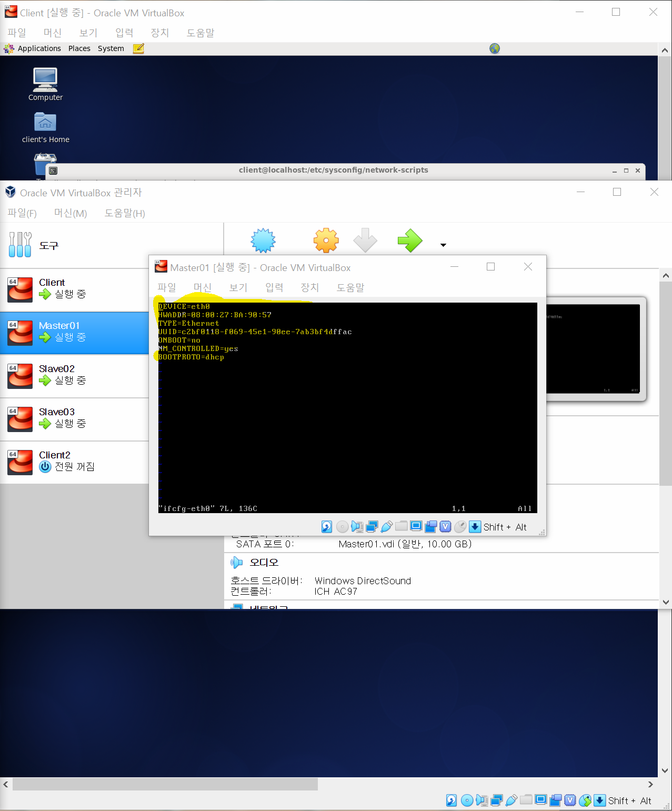Viewport: 672px width, 811px height.
Task: Click Master01 display status icon
Action: [x=416, y=526]
